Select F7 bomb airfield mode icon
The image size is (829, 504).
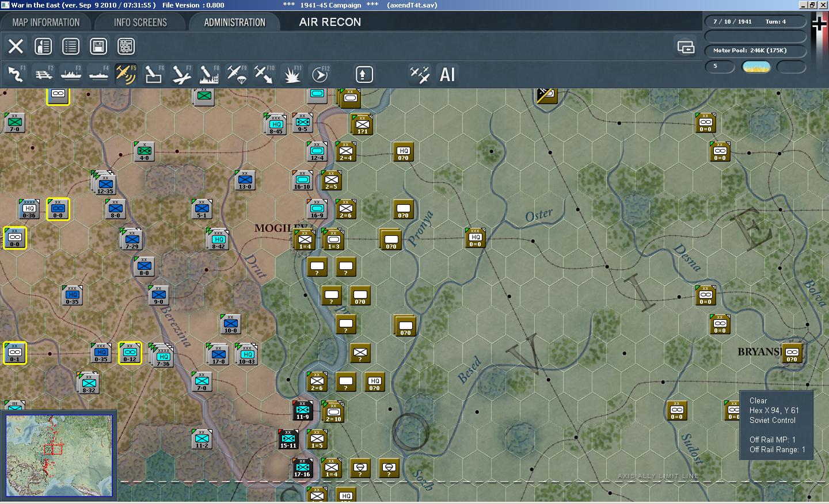[x=181, y=74]
